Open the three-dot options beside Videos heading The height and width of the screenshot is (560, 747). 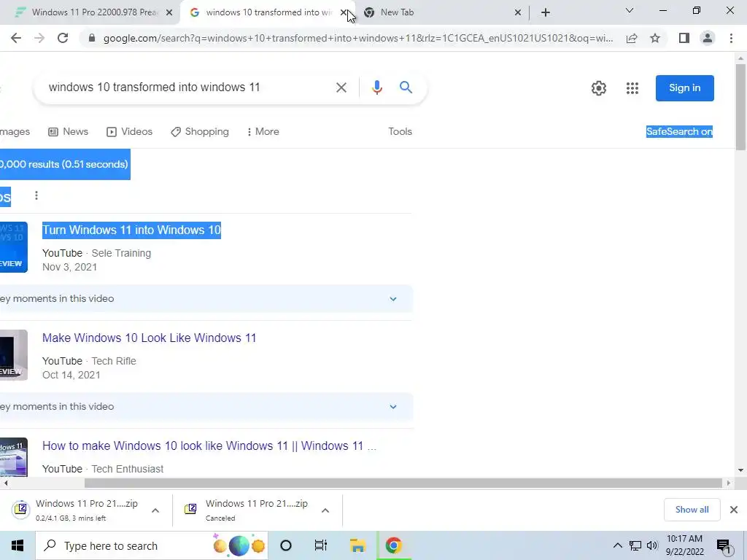[x=36, y=195]
